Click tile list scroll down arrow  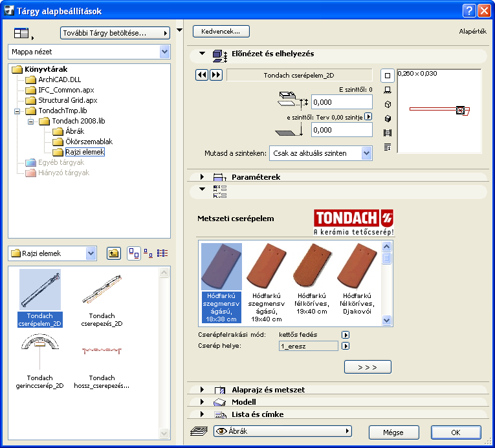coord(387,320)
